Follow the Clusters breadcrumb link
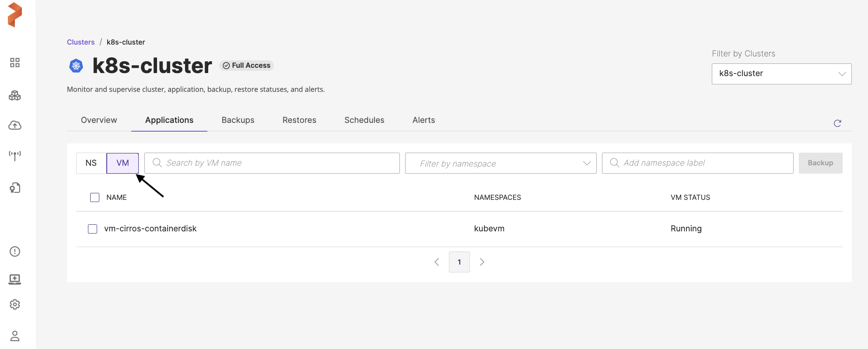Image resolution: width=868 pixels, height=349 pixels. coord(80,42)
